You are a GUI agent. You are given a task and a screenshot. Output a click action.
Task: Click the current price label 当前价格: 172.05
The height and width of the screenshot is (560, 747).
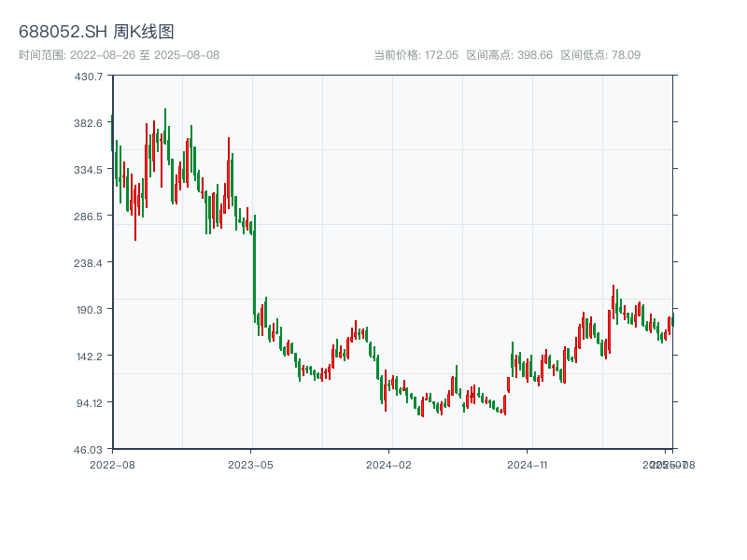pos(416,55)
